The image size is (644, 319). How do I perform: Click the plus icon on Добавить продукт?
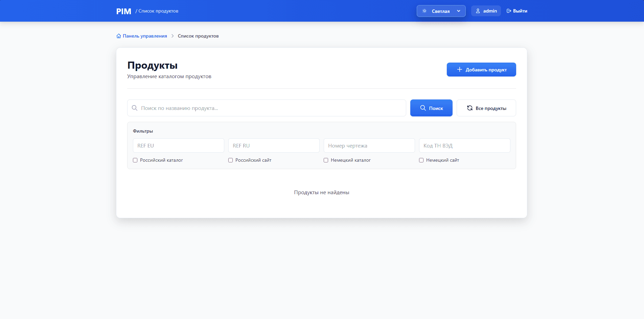tap(460, 70)
